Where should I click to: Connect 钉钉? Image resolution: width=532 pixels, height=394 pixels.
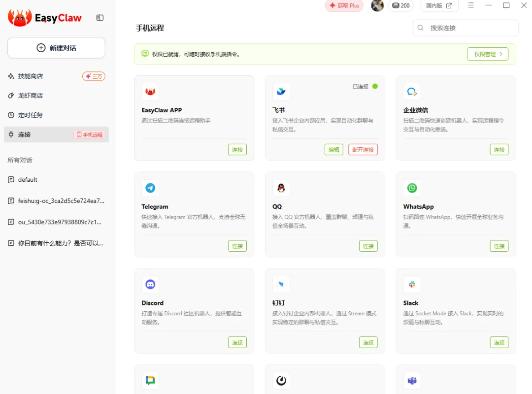tap(368, 342)
